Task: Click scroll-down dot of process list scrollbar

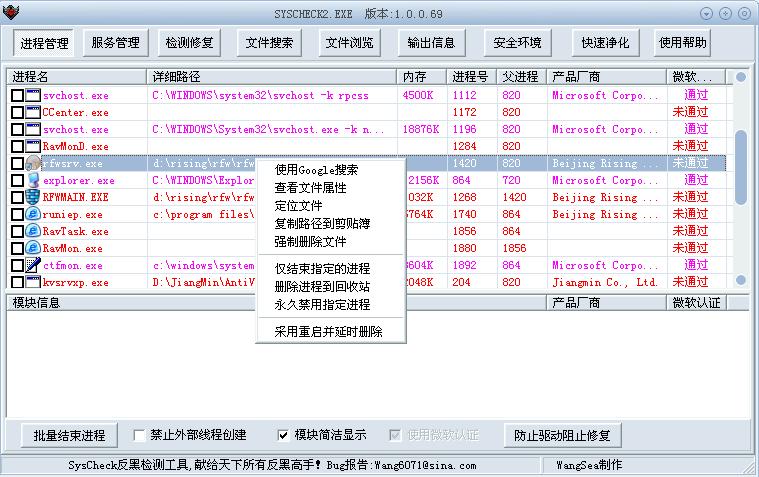Action: pos(741,279)
